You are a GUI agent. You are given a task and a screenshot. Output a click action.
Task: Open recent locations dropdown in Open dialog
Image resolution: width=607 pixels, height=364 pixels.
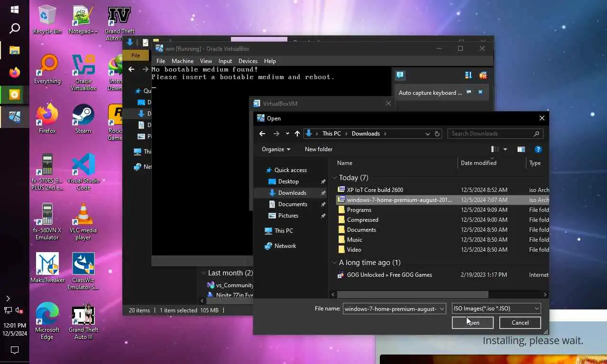click(287, 134)
